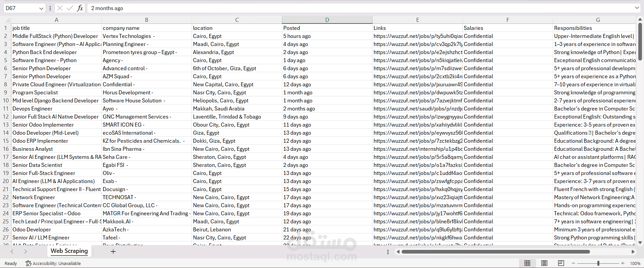Click the 'Tafeel -' cell
644x268 pixels.
[x=147, y=237]
